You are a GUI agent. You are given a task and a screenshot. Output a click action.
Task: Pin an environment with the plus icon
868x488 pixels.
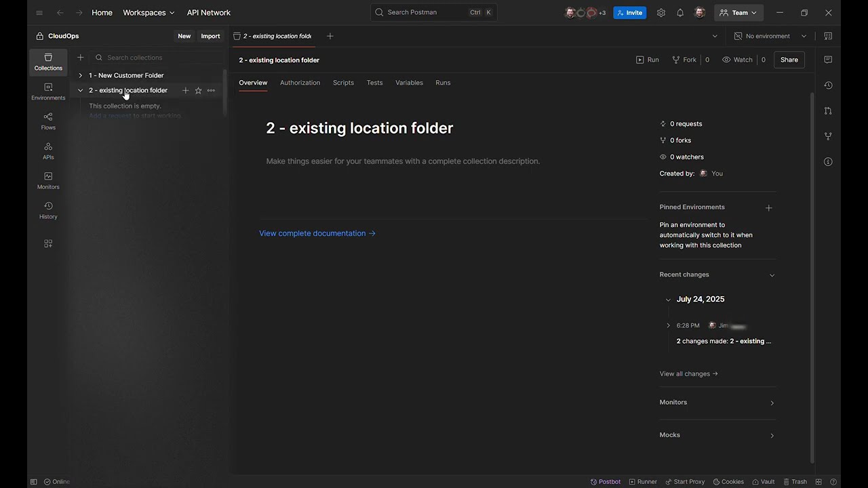[x=768, y=208]
